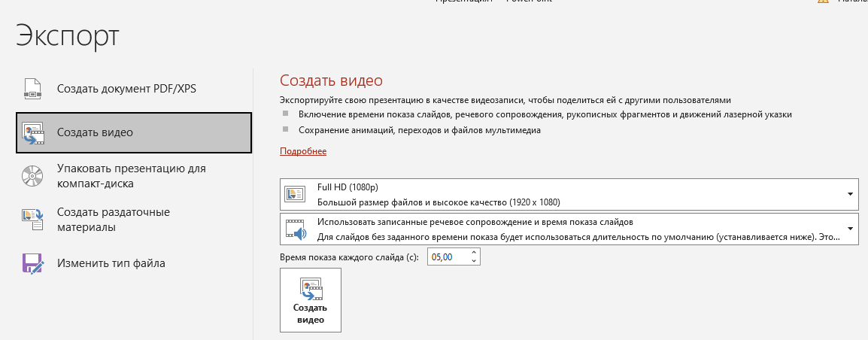The width and height of the screenshot is (868, 340).
Task: Click the purple floppy disk icon
Action: pos(32,263)
